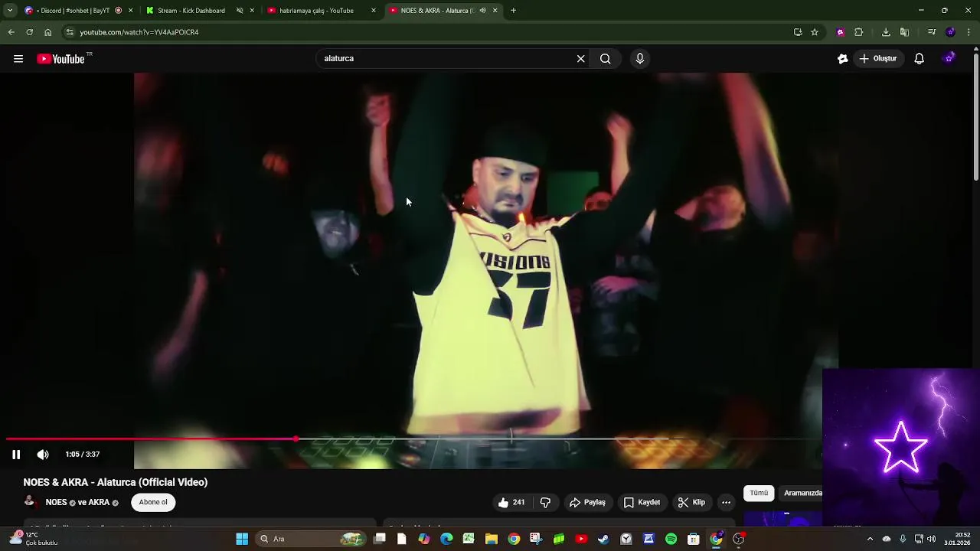Click the install/cast icon in address bar
Image resolution: width=980 pixels, height=551 pixels.
[x=798, y=32]
